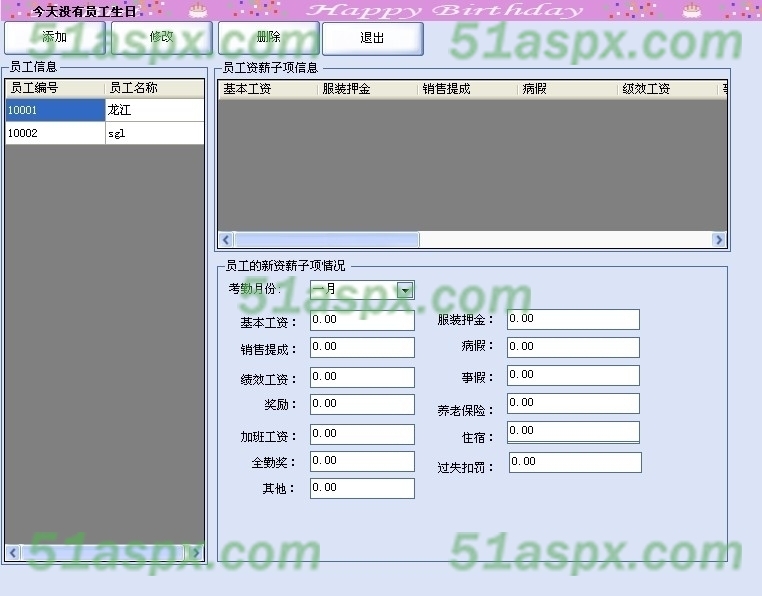
Task: Focus the 服装押金 input field
Action: 573,319
